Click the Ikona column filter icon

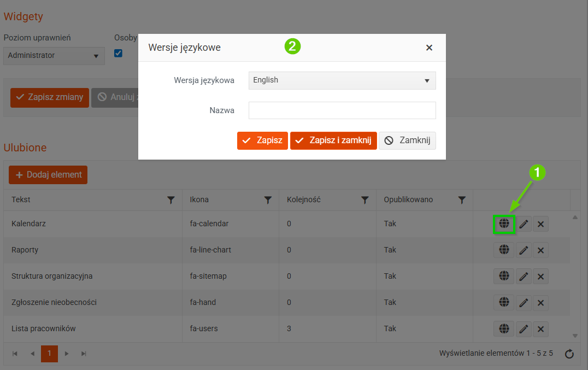268,200
